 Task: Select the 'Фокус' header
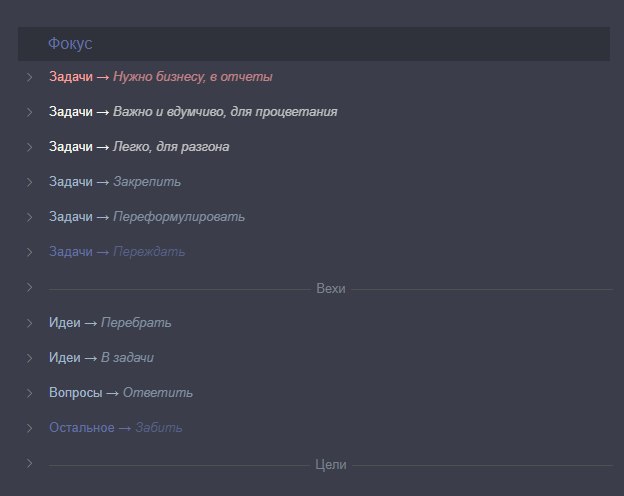click(x=314, y=44)
